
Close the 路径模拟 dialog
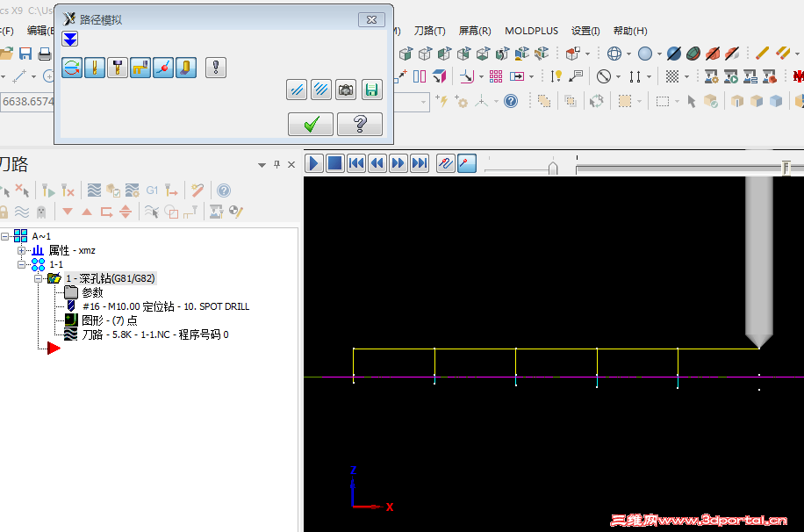click(372, 19)
